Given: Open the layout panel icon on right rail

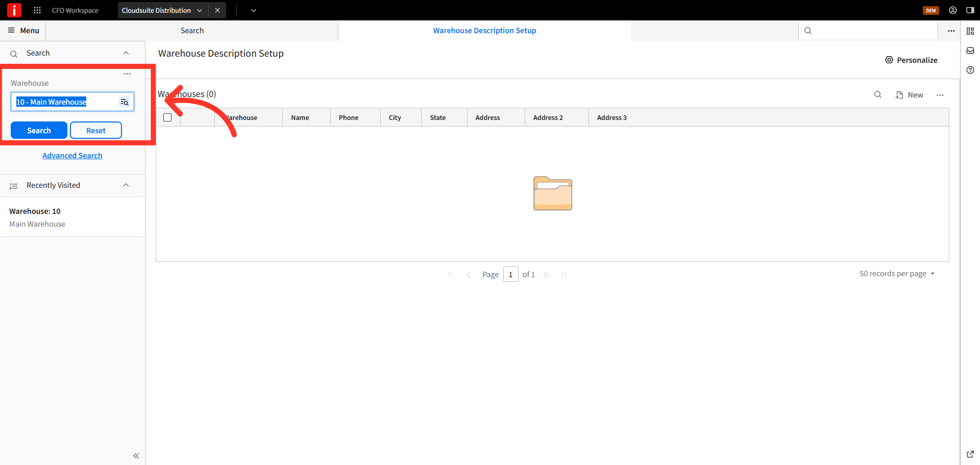Looking at the screenshot, I should (970, 31).
